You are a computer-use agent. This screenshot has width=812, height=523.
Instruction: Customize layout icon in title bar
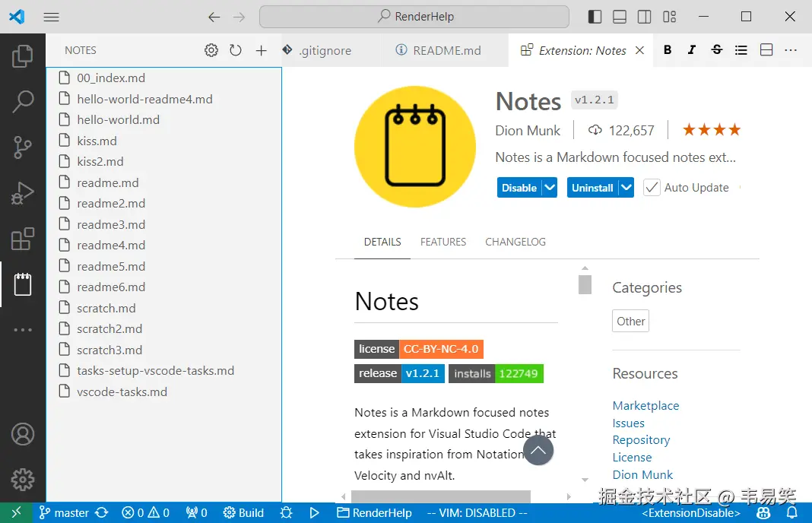point(669,17)
